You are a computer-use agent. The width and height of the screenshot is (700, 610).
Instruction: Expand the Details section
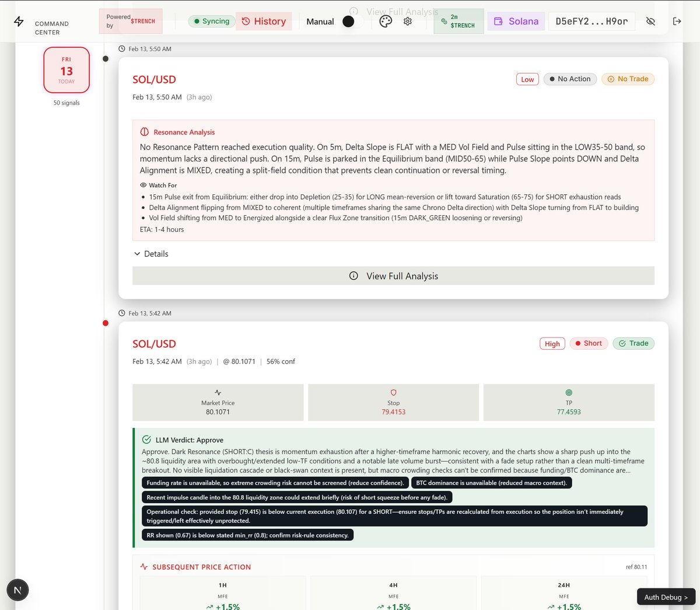151,254
